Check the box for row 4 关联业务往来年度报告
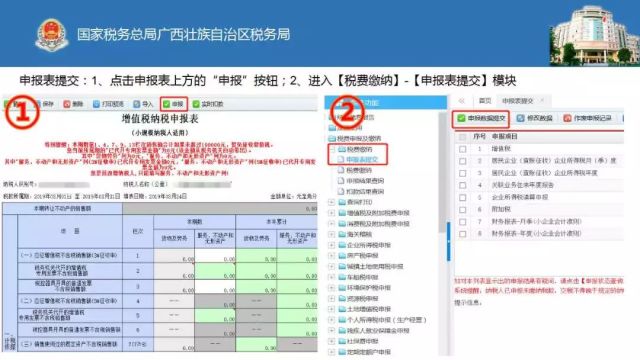This screenshot has height=360, width=640. click(462, 185)
